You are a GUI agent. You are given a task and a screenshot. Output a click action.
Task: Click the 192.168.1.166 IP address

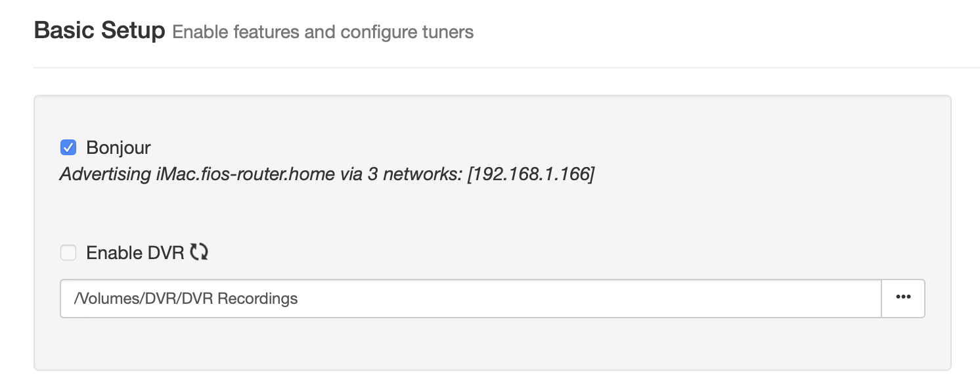[531, 174]
